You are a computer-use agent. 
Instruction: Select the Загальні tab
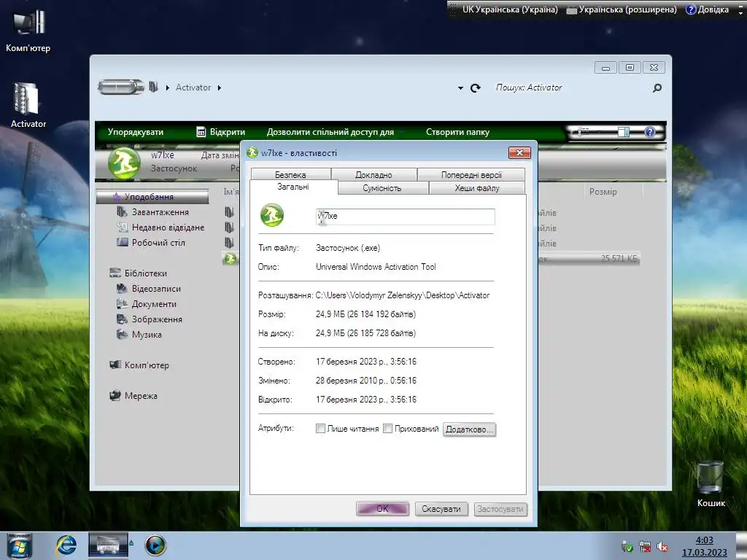[x=293, y=187]
